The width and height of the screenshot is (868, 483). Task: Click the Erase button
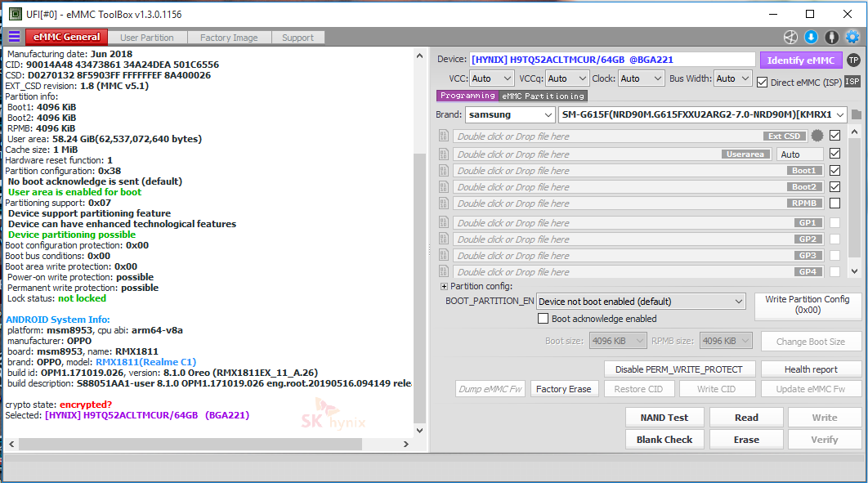tap(746, 440)
